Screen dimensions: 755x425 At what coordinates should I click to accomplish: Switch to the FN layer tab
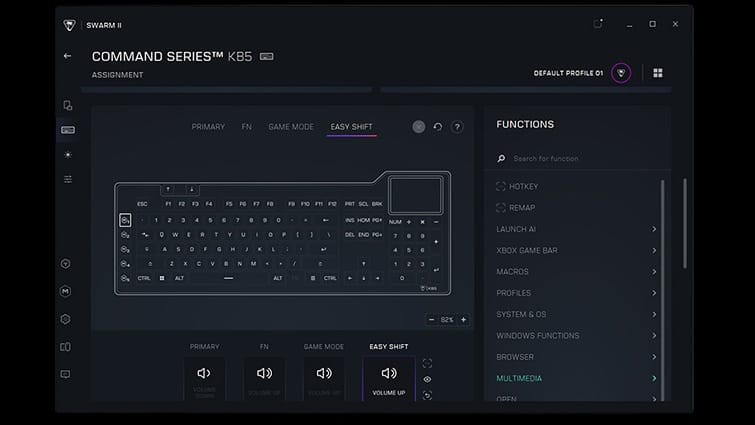(247, 127)
